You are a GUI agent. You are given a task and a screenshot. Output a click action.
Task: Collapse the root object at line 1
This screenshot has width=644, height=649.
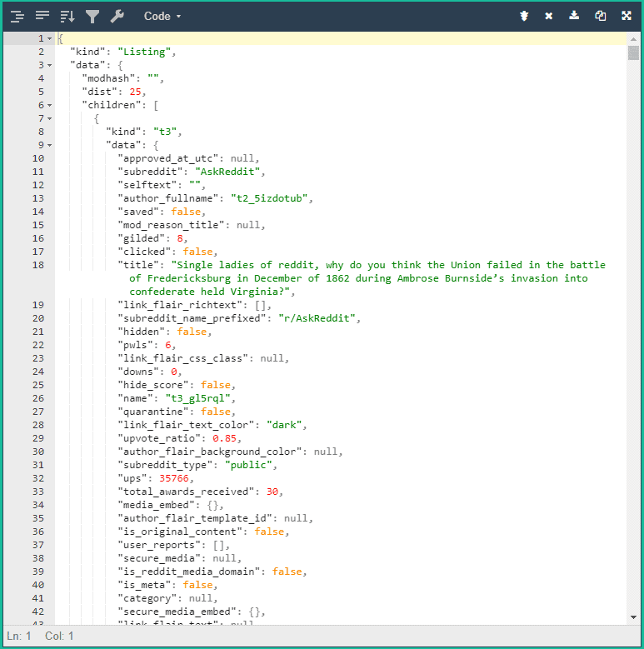50,39
